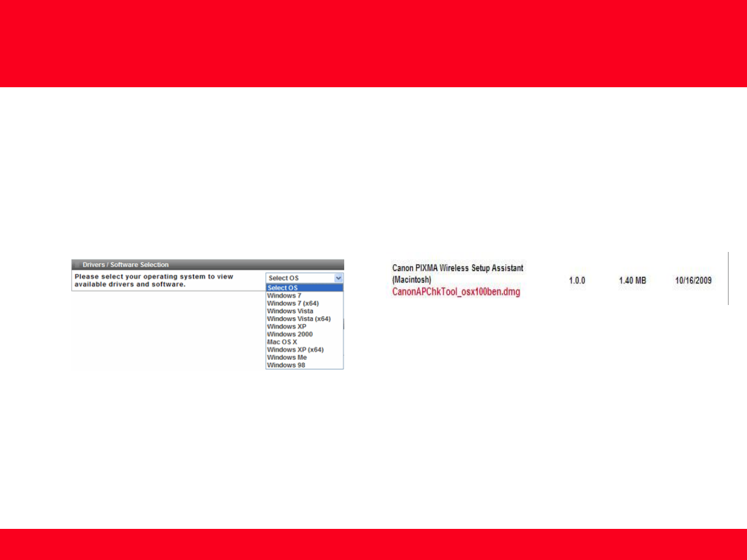
Task: Choose Windows XP in the dropdown
Action: 305,326
